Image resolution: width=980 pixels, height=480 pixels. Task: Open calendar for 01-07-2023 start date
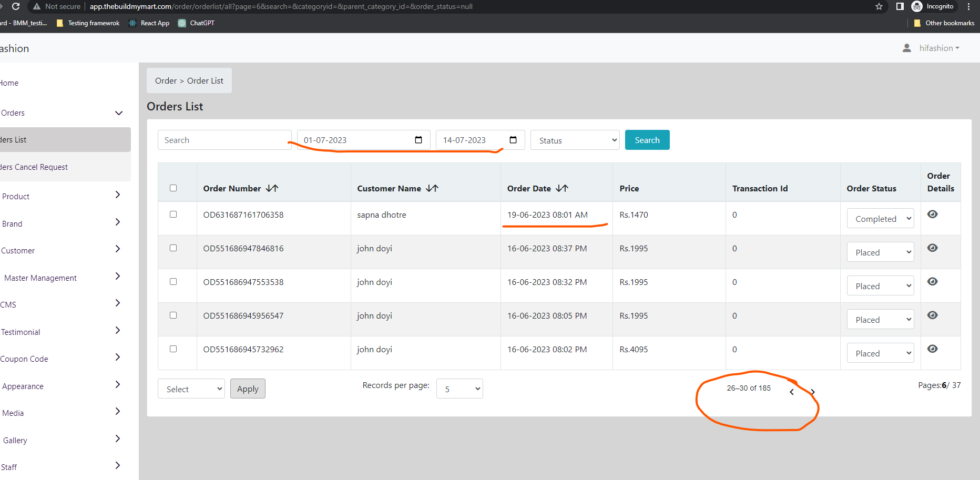(x=418, y=140)
